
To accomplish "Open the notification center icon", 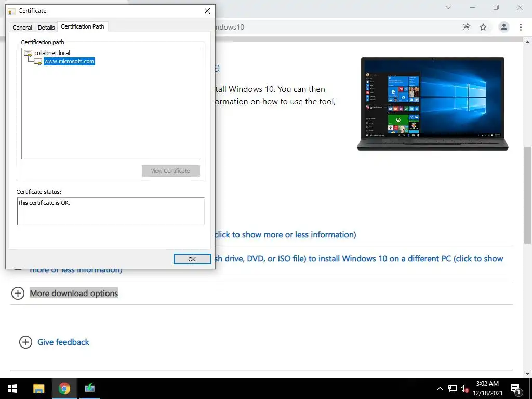I will point(516,389).
